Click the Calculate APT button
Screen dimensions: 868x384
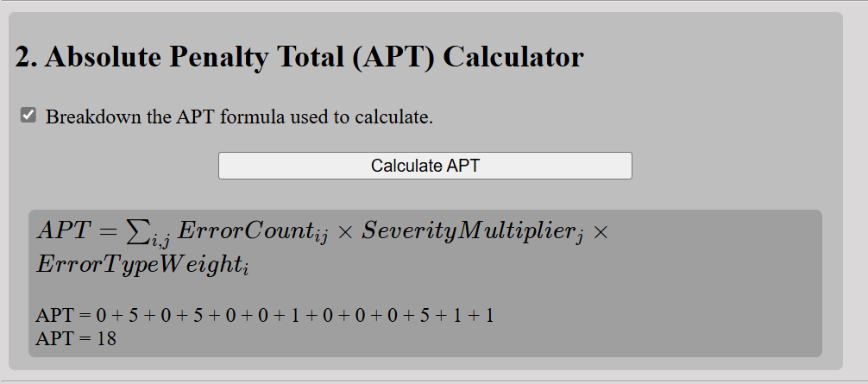coord(425,166)
